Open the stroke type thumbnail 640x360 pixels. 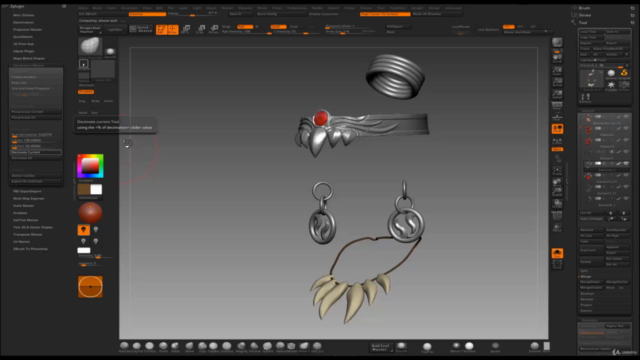click(x=84, y=64)
